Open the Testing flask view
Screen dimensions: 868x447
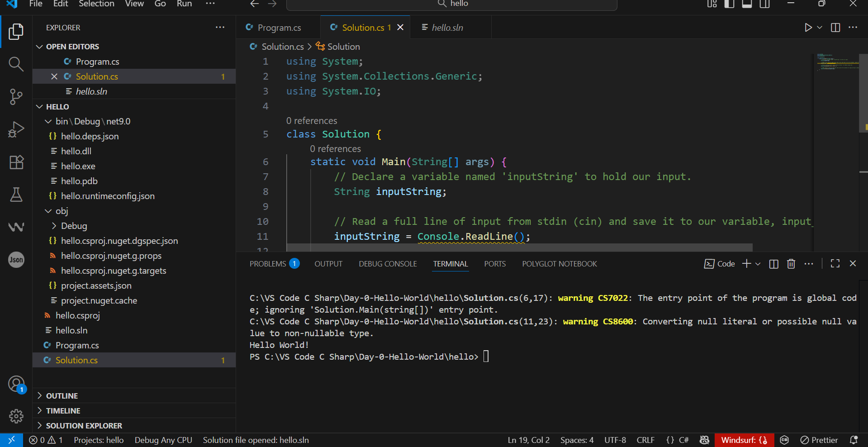click(x=16, y=195)
